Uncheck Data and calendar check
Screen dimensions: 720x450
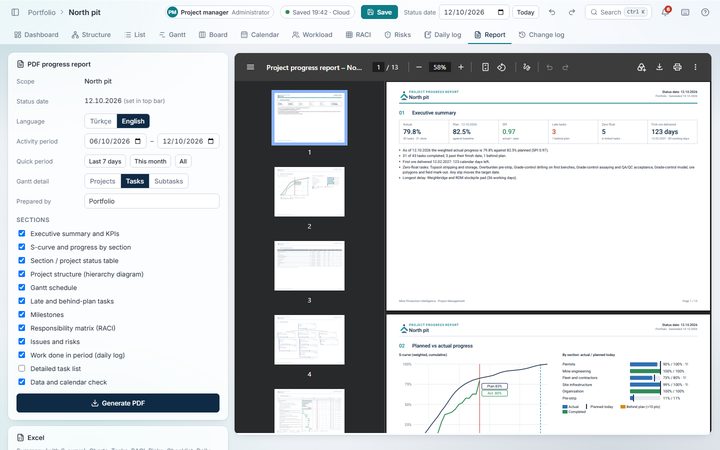coord(22,382)
